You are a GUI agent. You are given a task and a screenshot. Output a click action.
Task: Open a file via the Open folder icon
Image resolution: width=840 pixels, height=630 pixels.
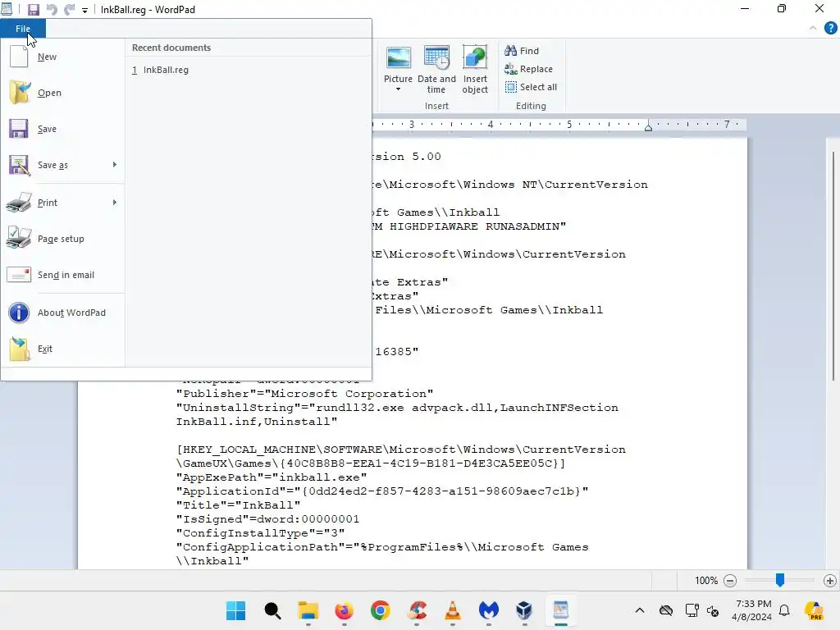coord(20,92)
